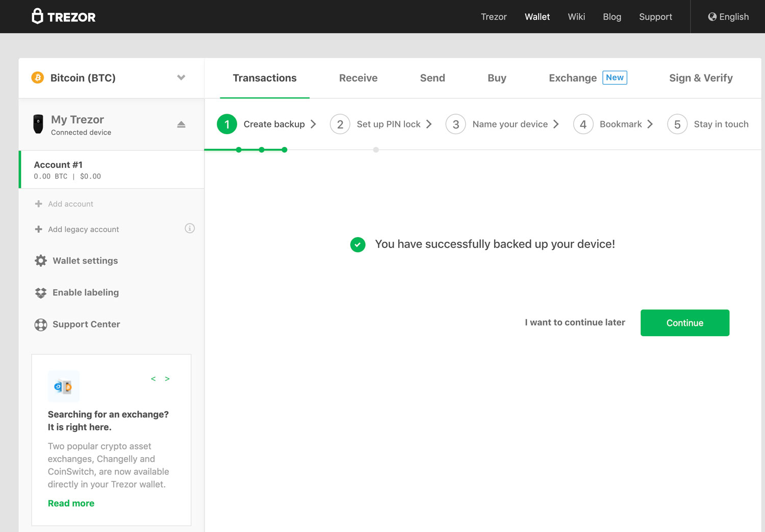Click the last green progress dot
This screenshot has width=765, height=532.
pyautogui.click(x=285, y=150)
